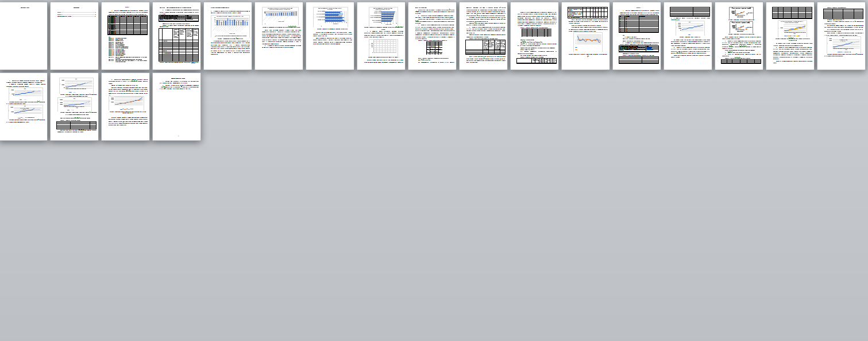Open page 11 with several small tables
Viewport: 868px width, 341px height.
[535, 36]
